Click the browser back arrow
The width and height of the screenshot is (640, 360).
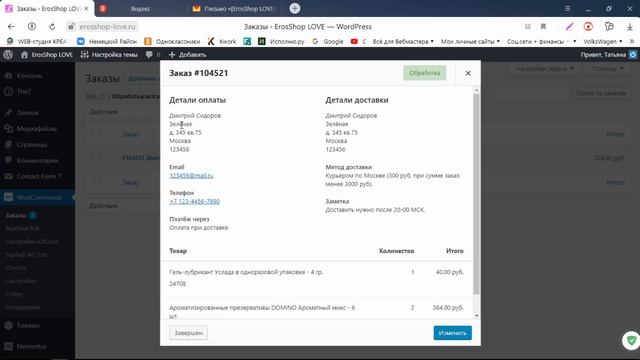[x=11, y=27]
